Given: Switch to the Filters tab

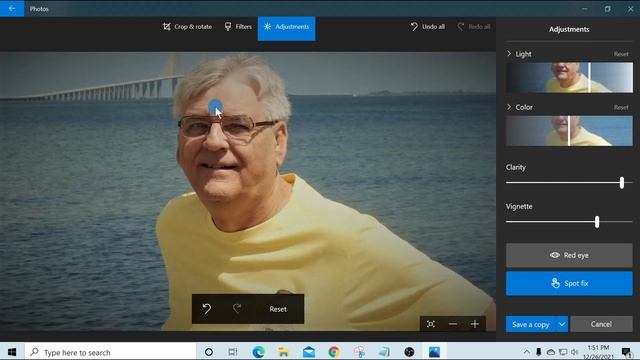Looking at the screenshot, I should click(x=238, y=27).
